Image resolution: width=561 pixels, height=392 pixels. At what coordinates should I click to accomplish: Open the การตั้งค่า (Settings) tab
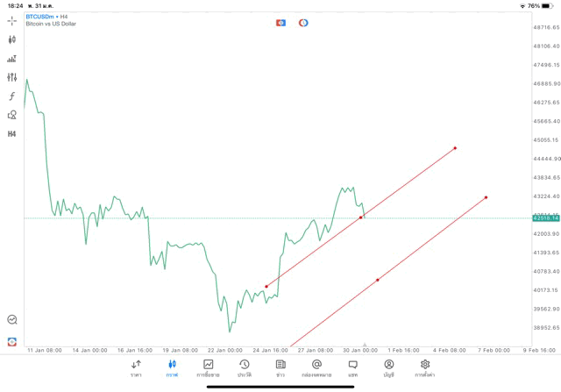[x=425, y=367]
